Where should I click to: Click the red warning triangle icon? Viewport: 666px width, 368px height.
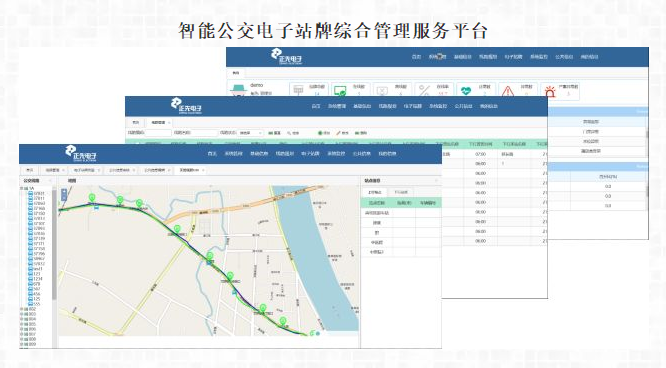point(508,91)
